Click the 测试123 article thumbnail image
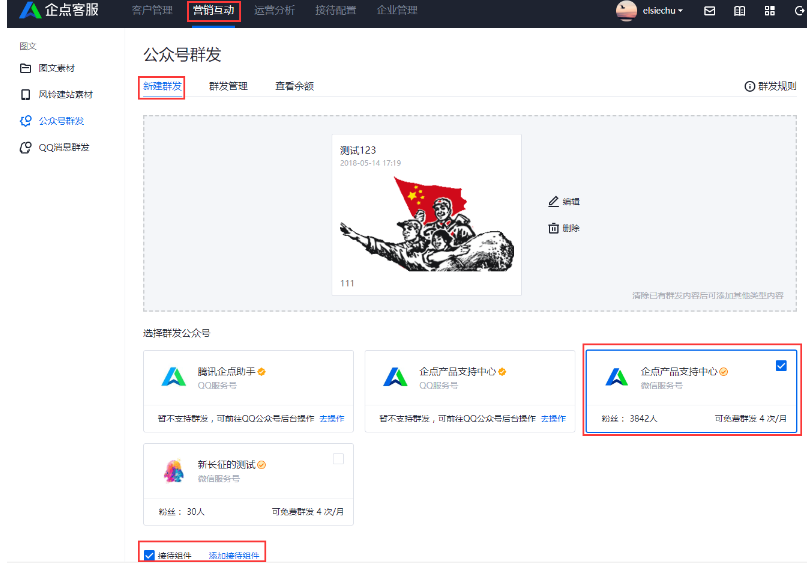The height and width of the screenshot is (563, 808). (427, 224)
